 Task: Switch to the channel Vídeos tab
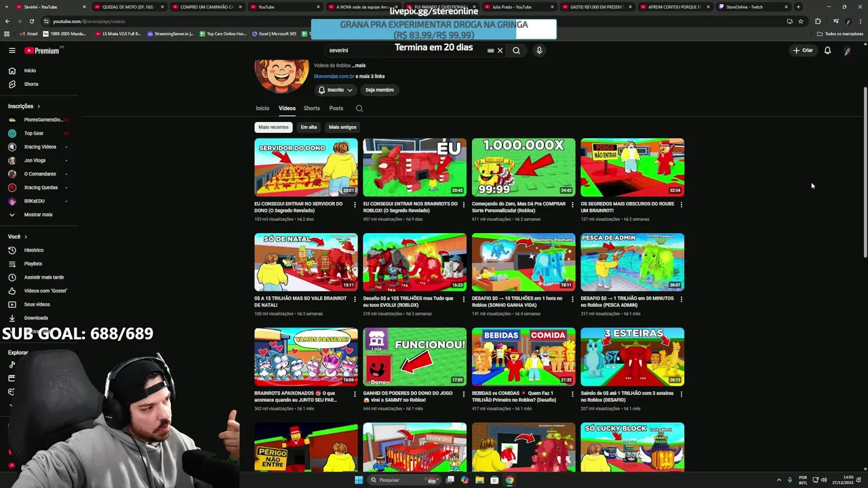click(287, 108)
